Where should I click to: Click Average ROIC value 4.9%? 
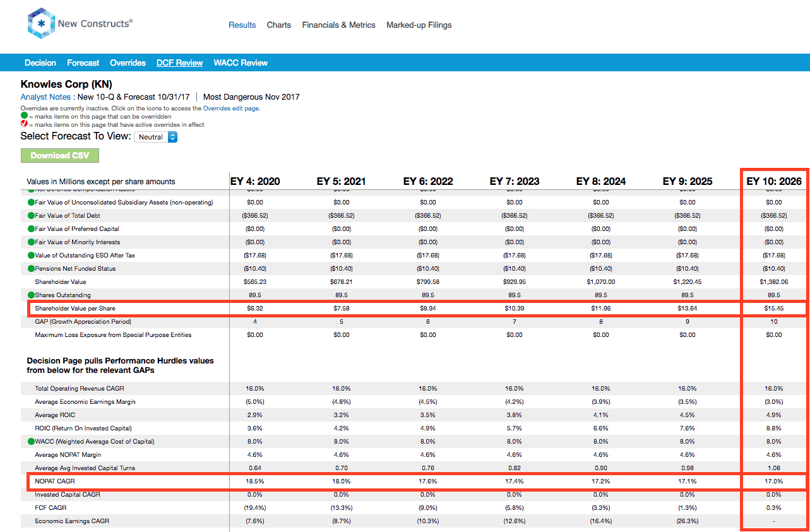774,415
